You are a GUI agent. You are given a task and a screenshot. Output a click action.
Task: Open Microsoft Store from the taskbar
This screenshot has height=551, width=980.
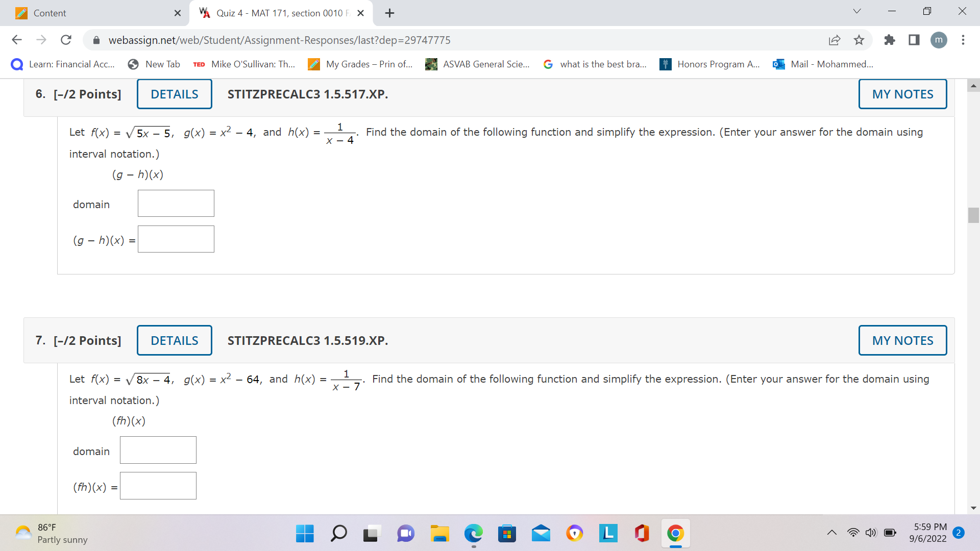coord(507,533)
